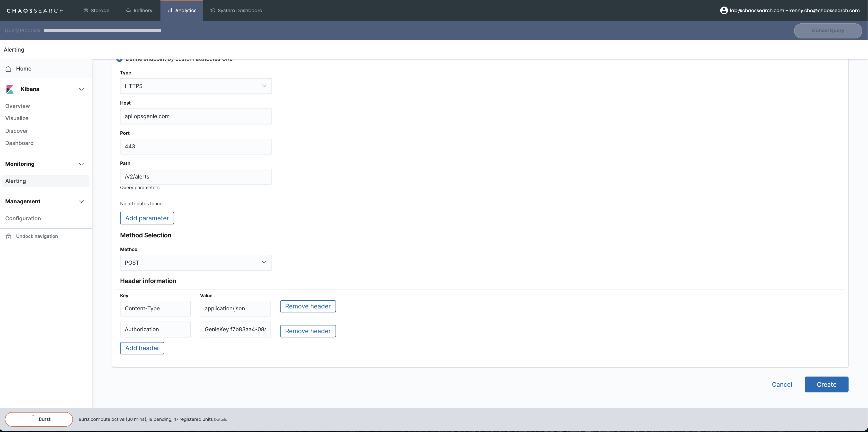868x432 pixels.
Task: Click the Query Progress bar
Action: pos(102,31)
